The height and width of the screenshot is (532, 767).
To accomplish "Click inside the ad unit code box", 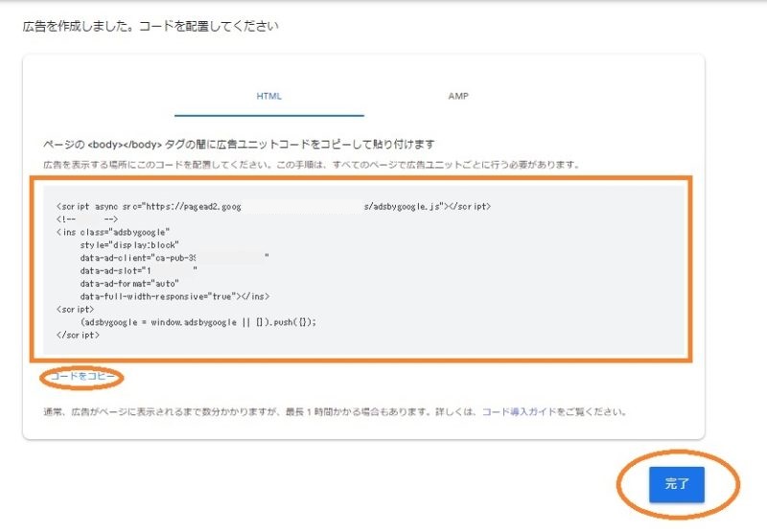I will click(363, 270).
